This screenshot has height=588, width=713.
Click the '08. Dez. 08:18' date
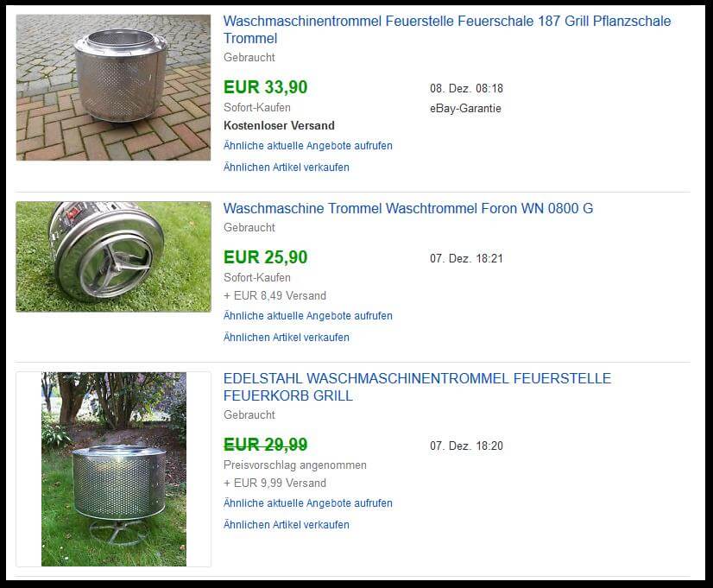[x=466, y=88]
